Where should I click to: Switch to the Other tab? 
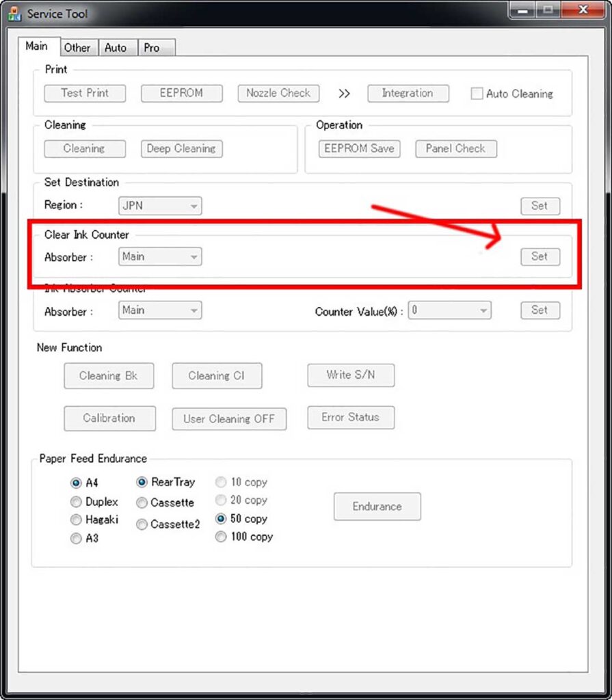pyautogui.click(x=77, y=48)
